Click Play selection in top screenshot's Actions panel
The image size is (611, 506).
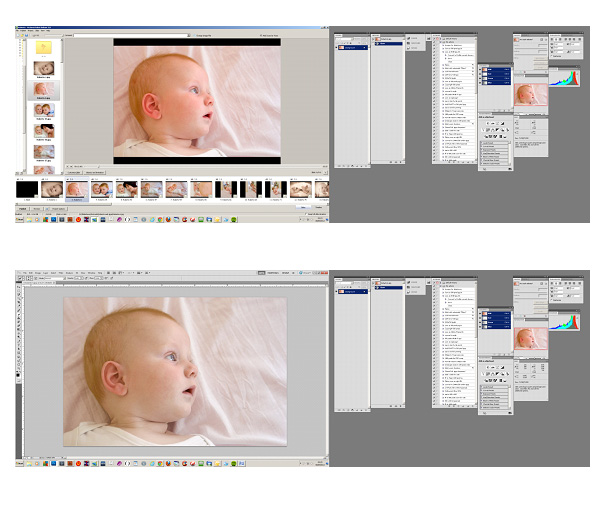click(x=458, y=162)
